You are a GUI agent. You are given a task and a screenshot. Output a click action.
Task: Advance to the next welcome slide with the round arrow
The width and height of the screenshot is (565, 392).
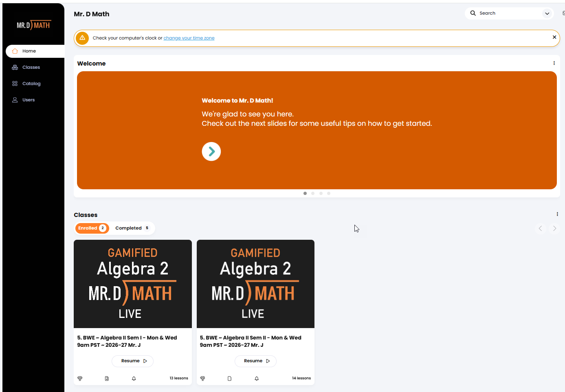pos(211,151)
